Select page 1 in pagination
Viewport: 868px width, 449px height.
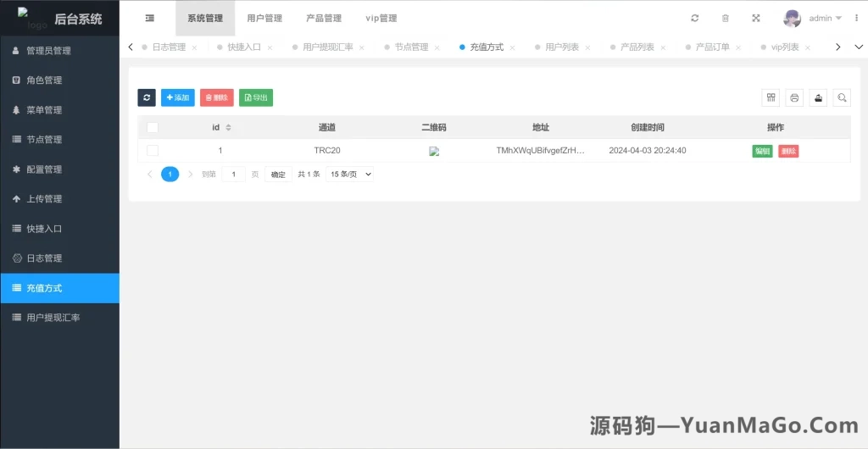[x=170, y=175]
